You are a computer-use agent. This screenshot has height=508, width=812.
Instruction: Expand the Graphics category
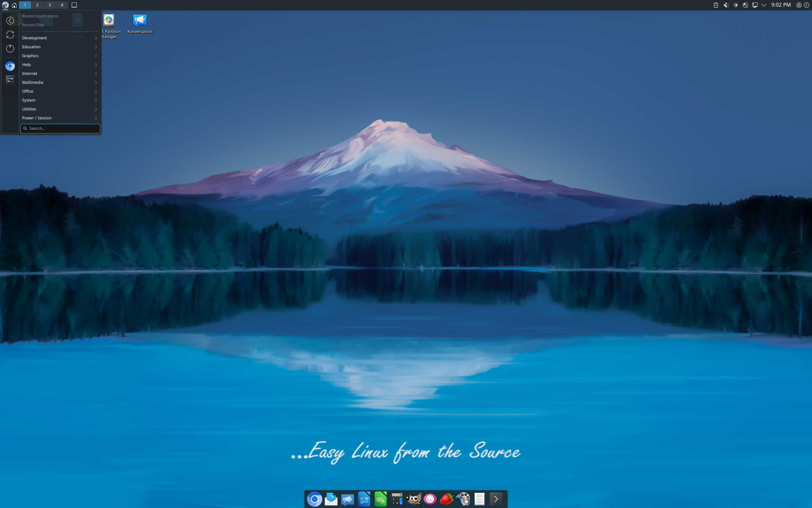click(60, 56)
